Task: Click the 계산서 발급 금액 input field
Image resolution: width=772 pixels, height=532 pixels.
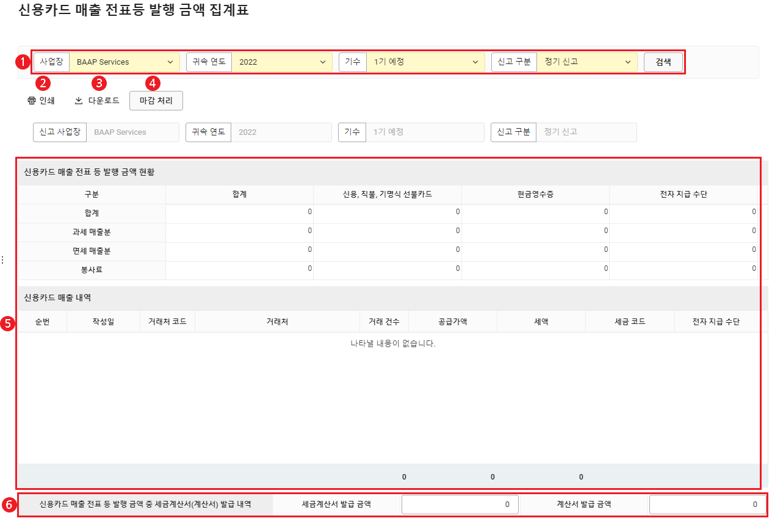Action: coord(707,505)
